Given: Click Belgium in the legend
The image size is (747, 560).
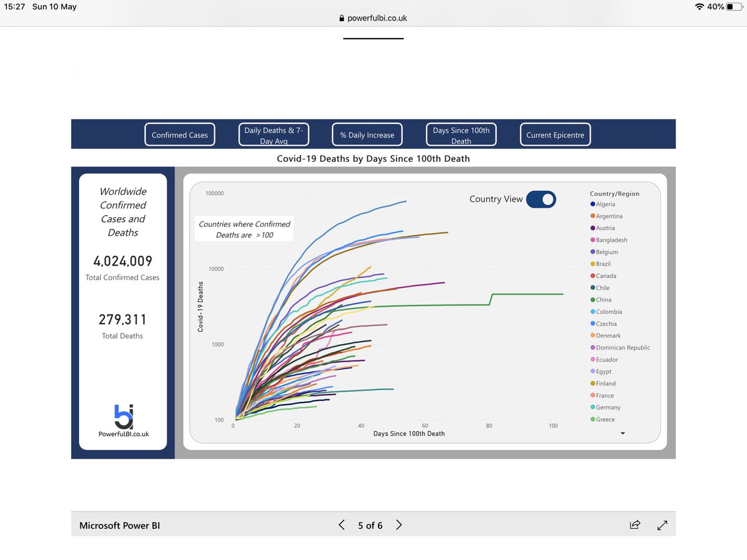Looking at the screenshot, I should (x=604, y=252).
